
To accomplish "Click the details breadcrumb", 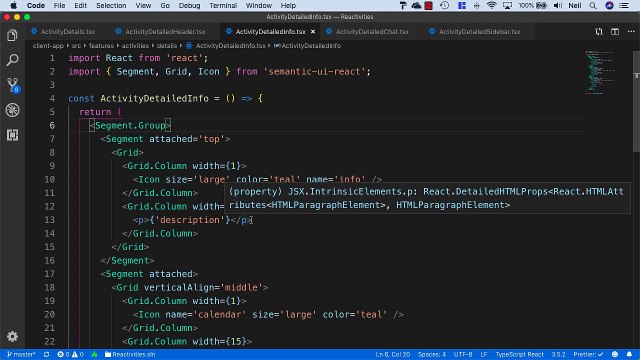I will click(x=167, y=46).
